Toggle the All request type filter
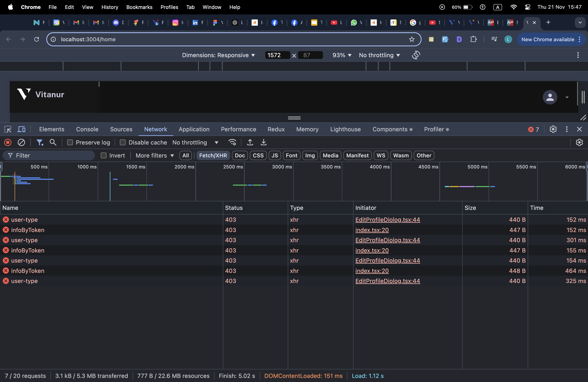588x382 pixels. click(185, 155)
